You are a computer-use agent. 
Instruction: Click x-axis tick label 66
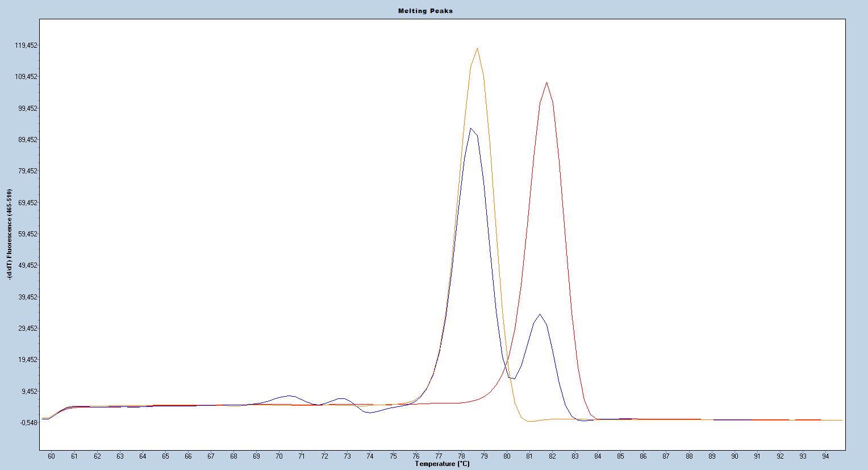(188, 456)
